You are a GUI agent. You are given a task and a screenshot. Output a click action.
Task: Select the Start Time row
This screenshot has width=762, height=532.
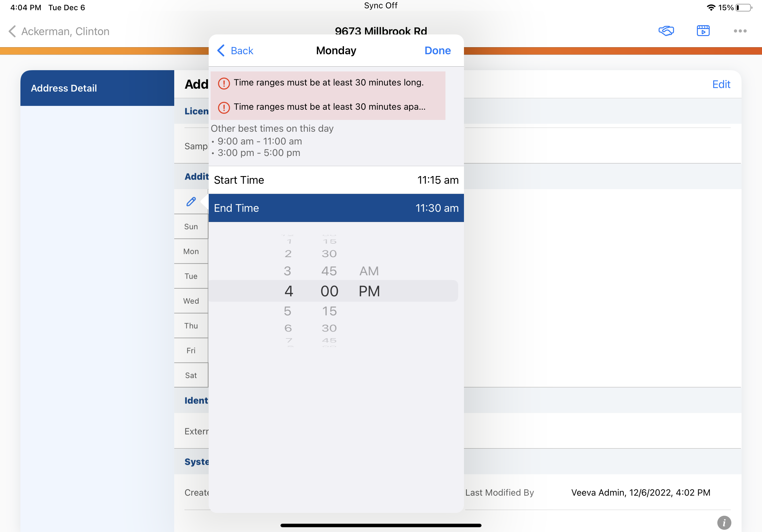click(x=336, y=180)
